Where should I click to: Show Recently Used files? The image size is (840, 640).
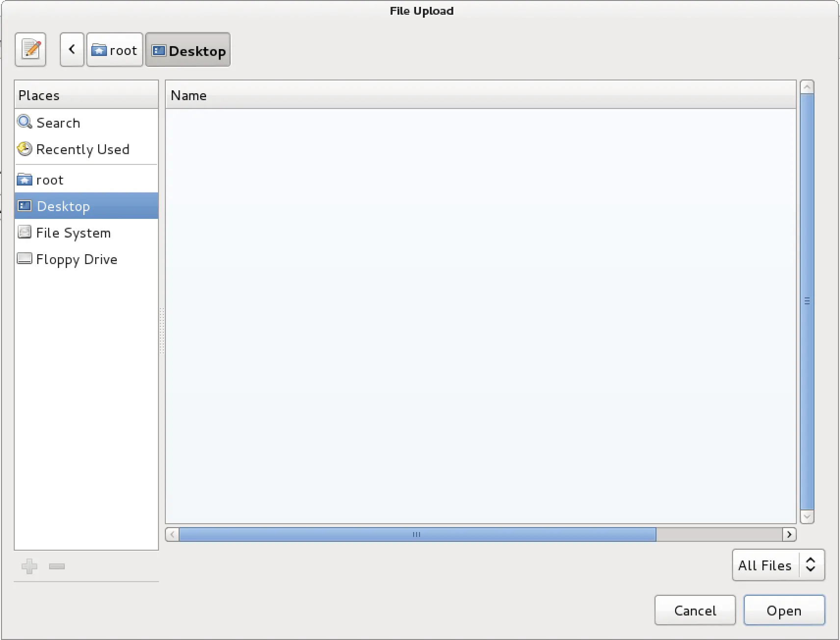(82, 149)
